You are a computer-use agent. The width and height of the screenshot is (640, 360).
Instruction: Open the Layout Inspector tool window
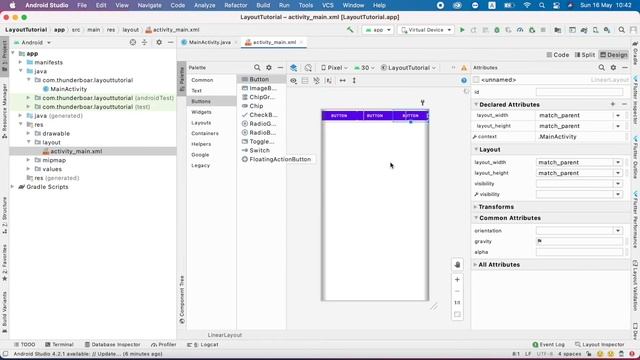tap(599, 344)
